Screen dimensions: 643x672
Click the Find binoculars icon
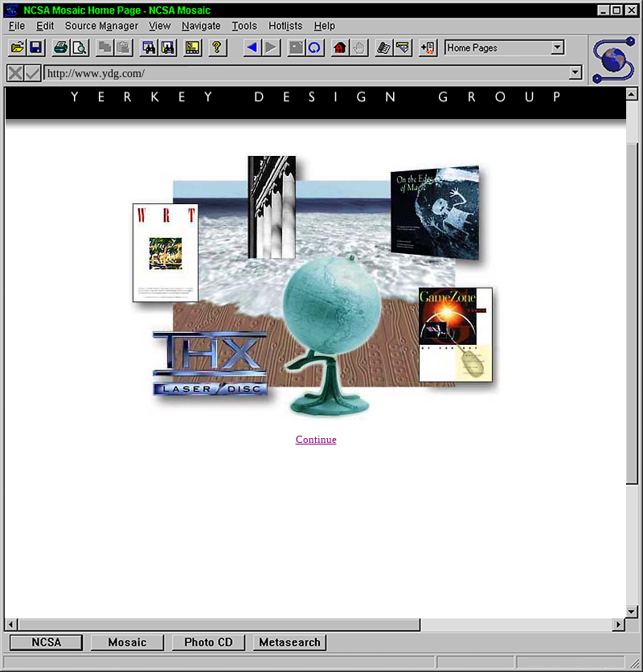click(149, 48)
